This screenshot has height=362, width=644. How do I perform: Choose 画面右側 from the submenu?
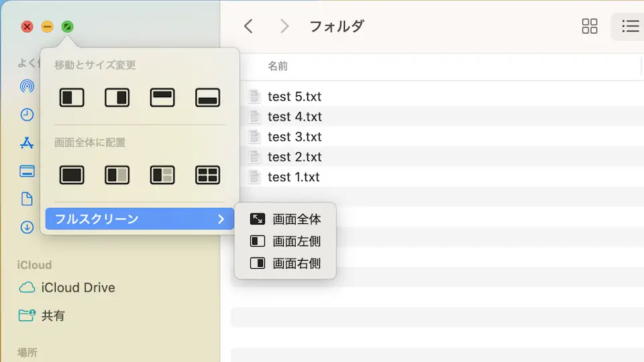point(286,263)
